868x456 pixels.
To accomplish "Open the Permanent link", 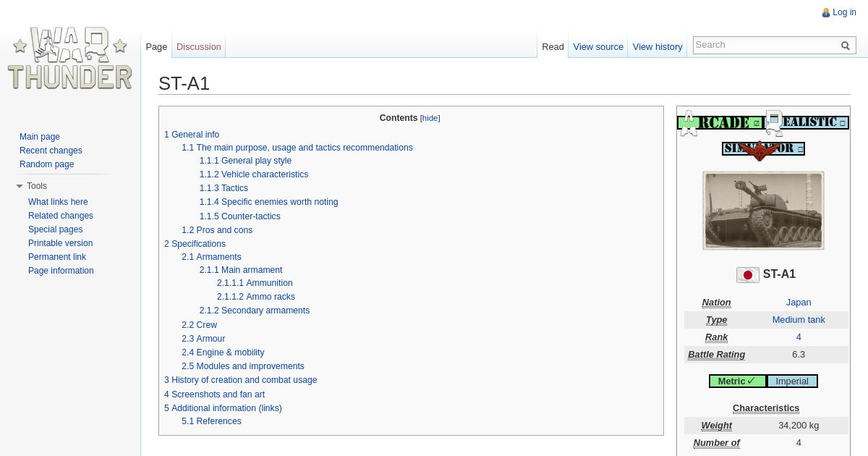I will coord(57,257).
